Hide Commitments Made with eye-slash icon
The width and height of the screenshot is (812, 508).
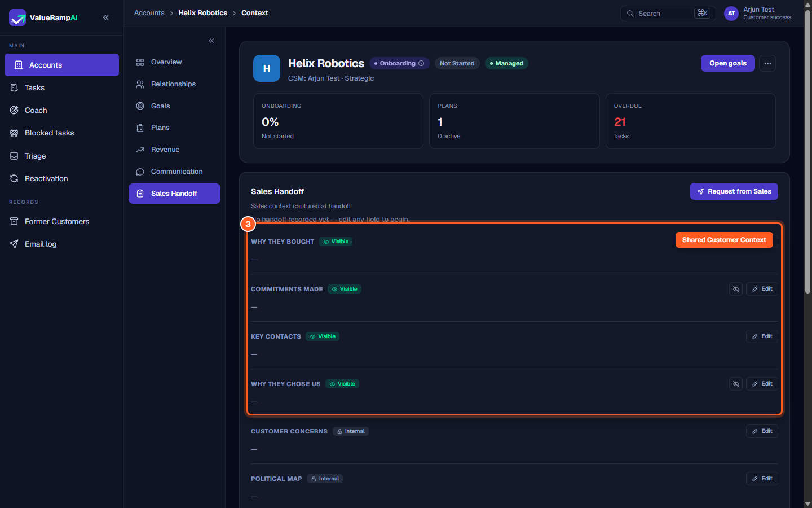(x=736, y=289)
